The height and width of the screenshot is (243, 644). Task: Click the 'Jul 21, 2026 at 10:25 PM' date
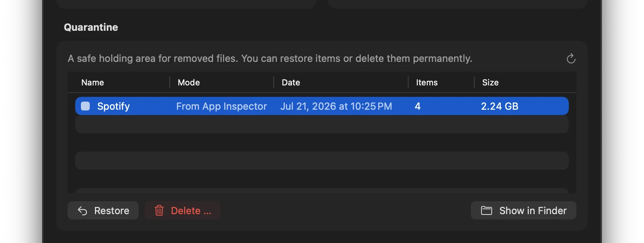336,106
